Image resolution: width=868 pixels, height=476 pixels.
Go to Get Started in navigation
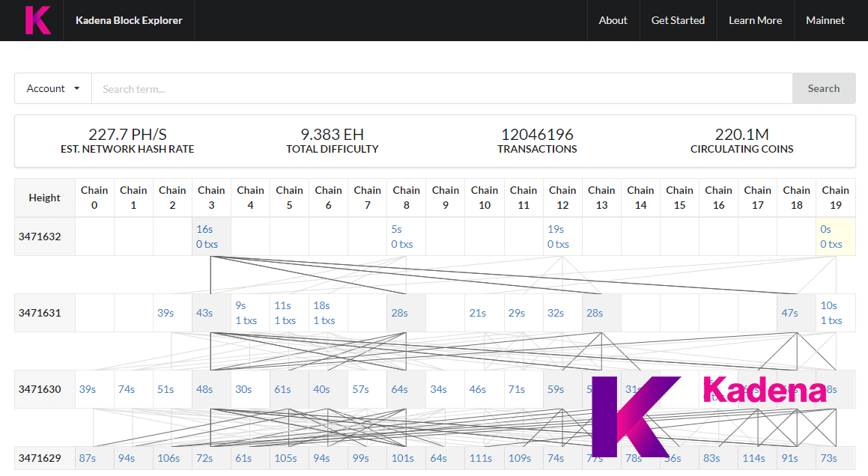pyautogui.click(x=678, y=20)
